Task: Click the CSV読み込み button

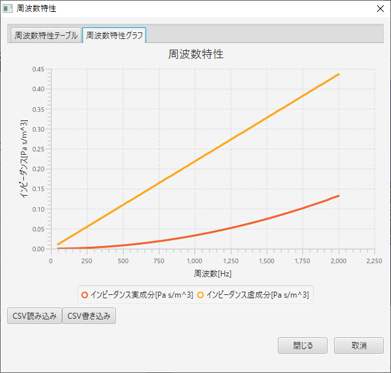Action: click(35, 315)
